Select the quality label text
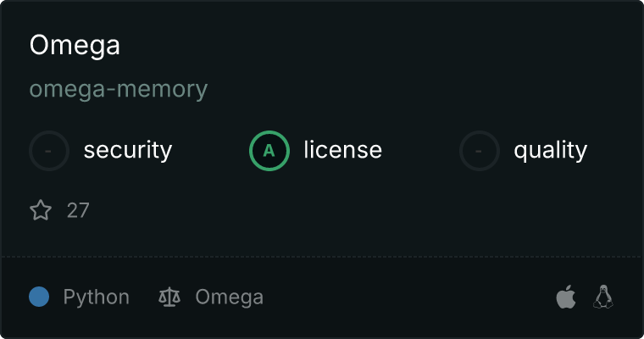This screenshot has width=644, height=339. 550,151
